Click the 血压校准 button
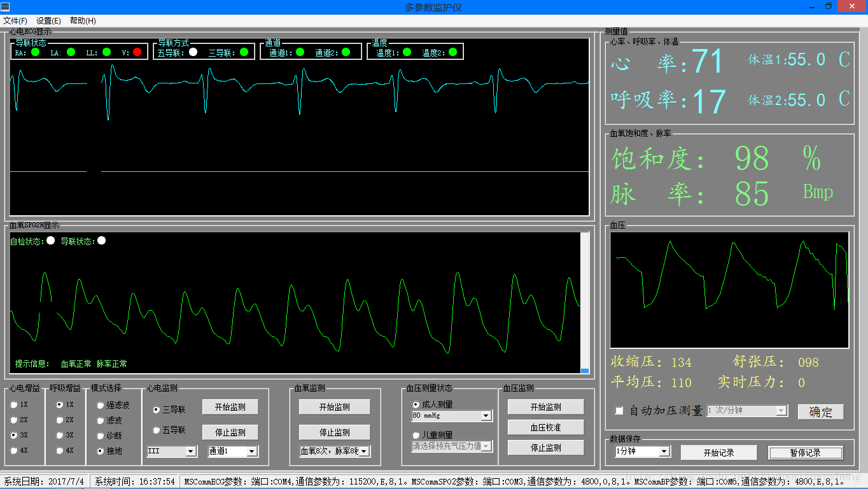Viewport: 868px width, 489px height. point(546,427)
